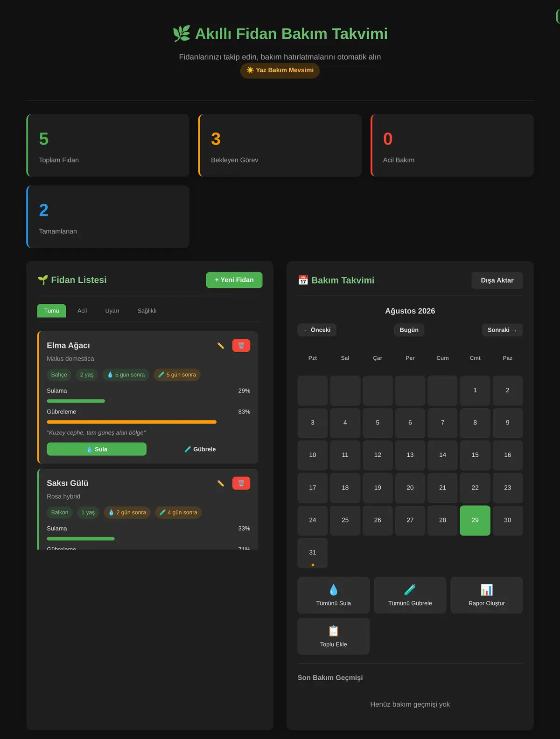Viewport: 560px width, 739px height.
Task: Go to previous month with Önceki
Action: [317, 330]
